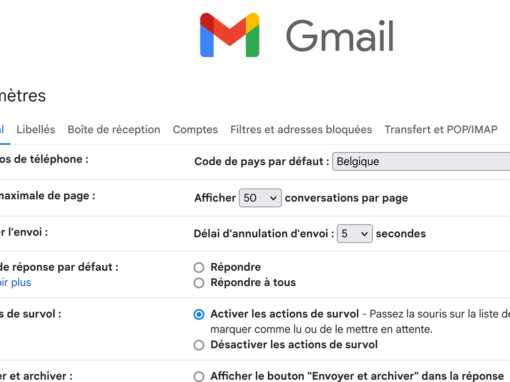510x382 pixels.
Task: Click the En savoir plus link
Action: (x=15, y=282)
